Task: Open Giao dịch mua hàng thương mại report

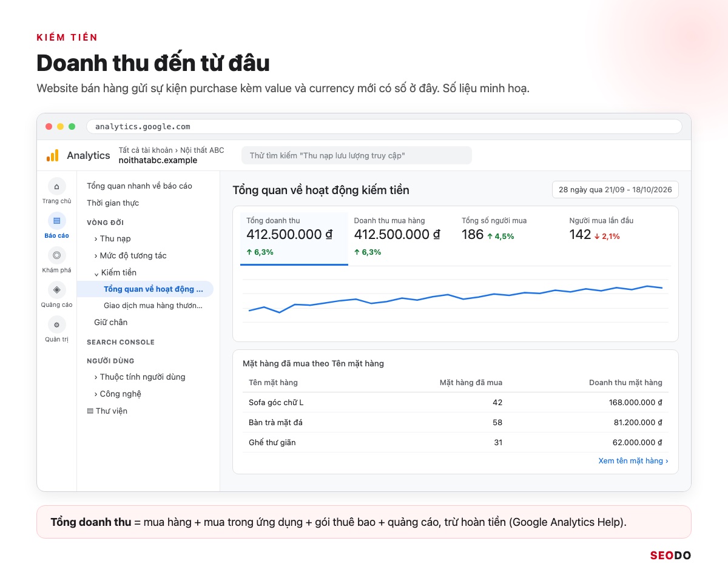Action: coord(153,306)
